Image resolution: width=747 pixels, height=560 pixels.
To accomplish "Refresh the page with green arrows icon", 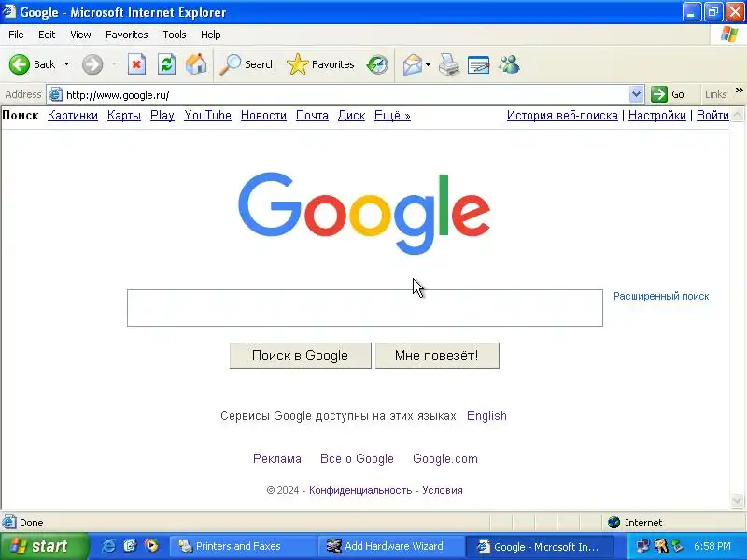I will coord(167,64).
